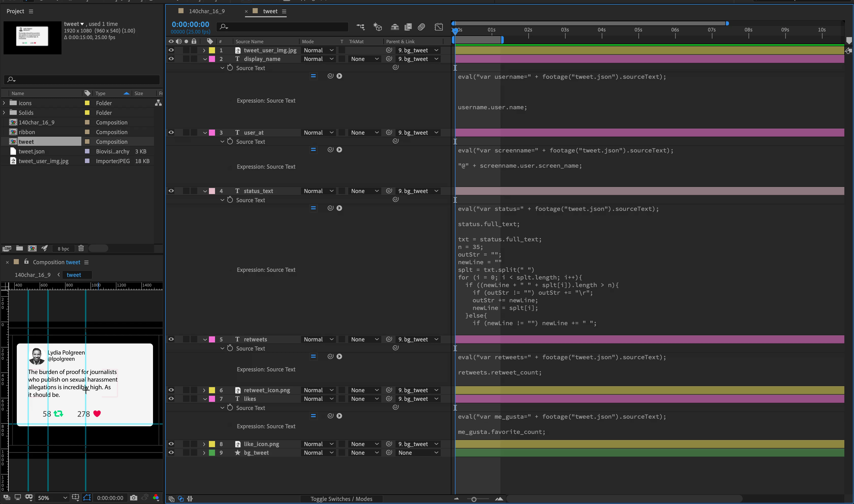
Task: Expand the icons folder
Action: [x=4, y=103]
